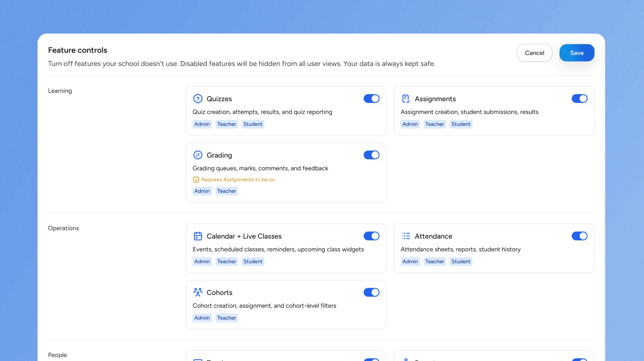
Task: Click the Calendar + Live Classes title
Action: click(x=244, y=236)
